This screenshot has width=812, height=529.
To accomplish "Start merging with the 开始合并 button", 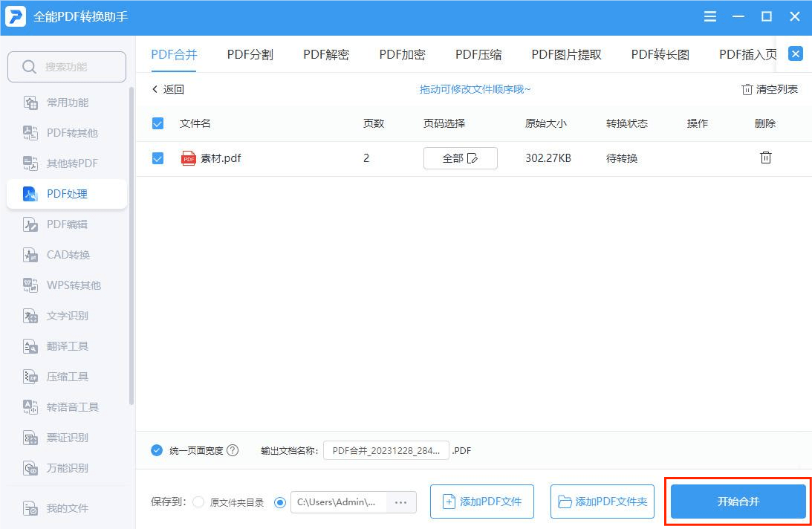I will [x=736, y=502].
